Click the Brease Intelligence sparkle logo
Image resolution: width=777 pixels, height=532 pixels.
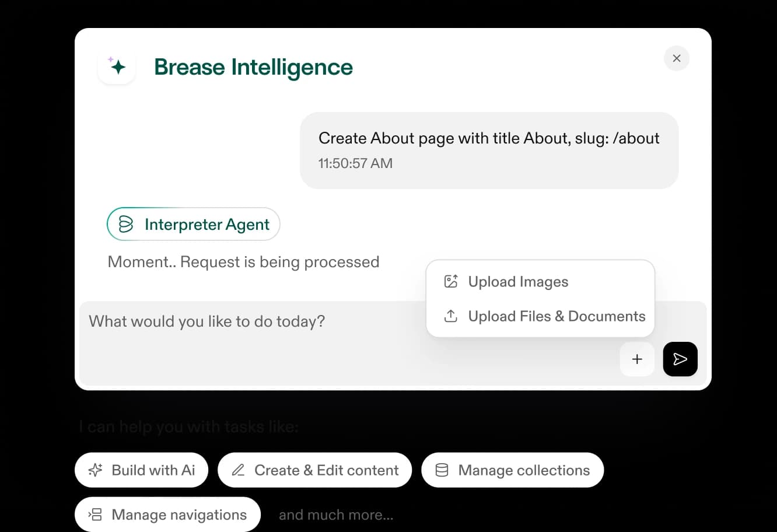click(116, 66)
